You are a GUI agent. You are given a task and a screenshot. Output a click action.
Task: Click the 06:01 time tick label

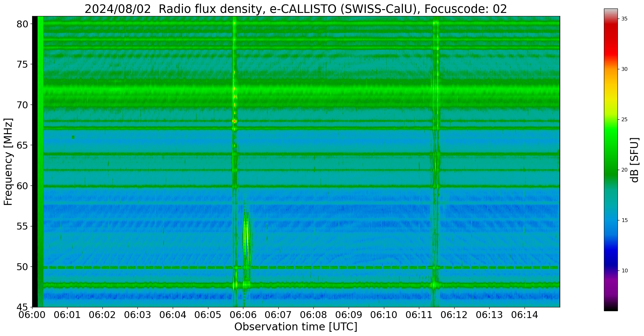coord(67,315)
